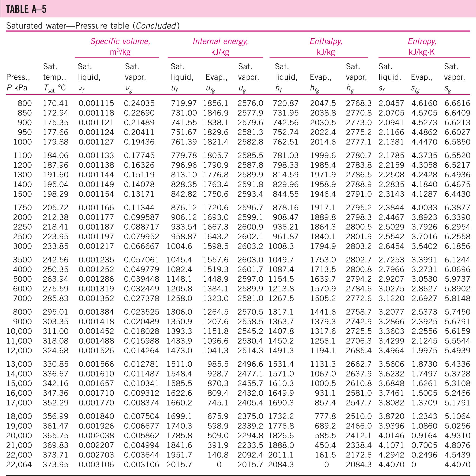Image resolution: width=476 pixels, height=476 pixels.
Task: Click the Press., P kPa column header
Action: click(x=18, y=82)
